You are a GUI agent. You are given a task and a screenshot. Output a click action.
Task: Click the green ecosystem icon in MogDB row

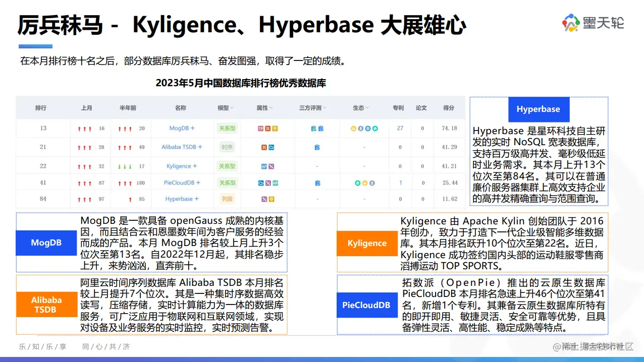pyautogui.click(x=375, y=129)
